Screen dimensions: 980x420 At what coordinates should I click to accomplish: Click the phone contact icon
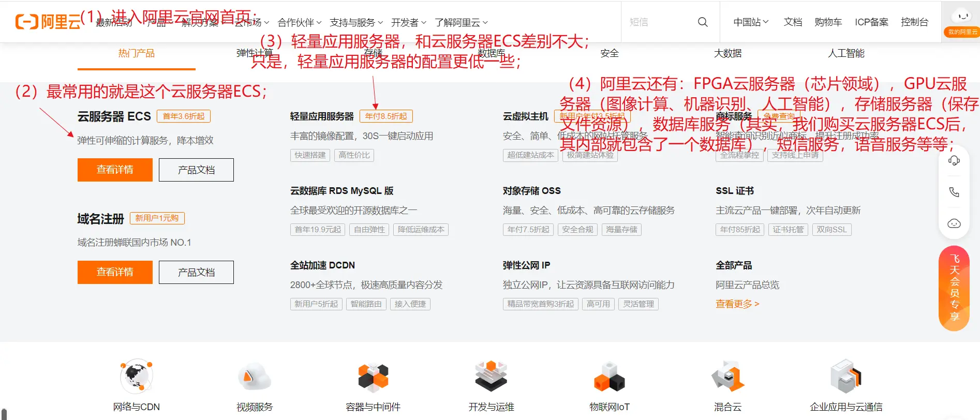[x=954, y=192]
